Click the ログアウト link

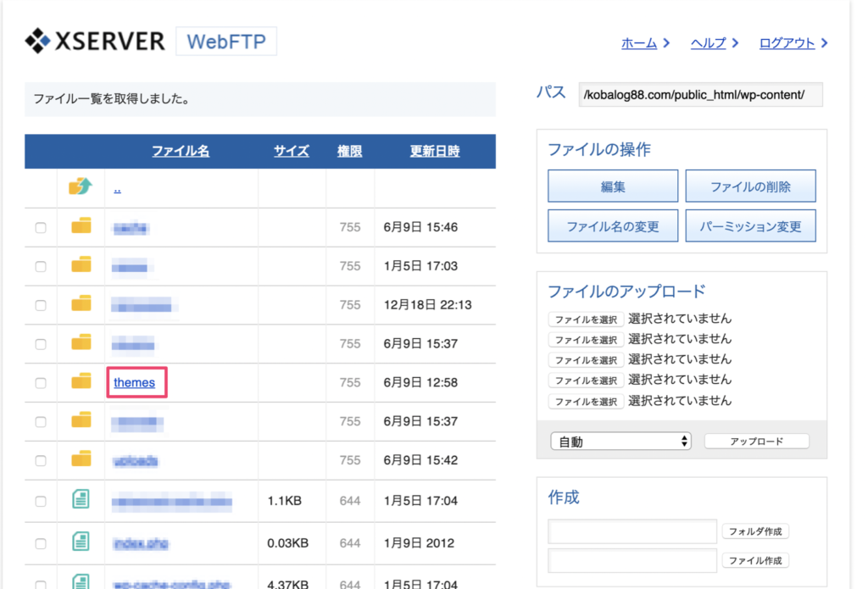pyautogui.click(x=787, y=42)
